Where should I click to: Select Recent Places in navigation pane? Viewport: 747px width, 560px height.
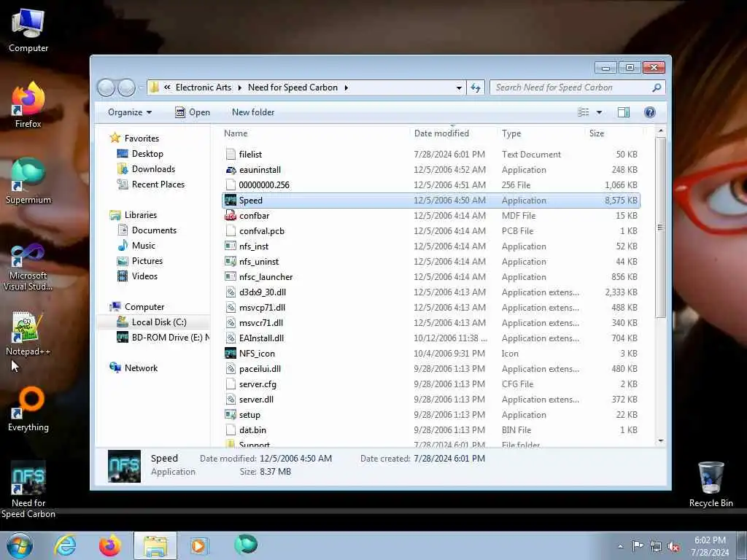pos(150,184)
